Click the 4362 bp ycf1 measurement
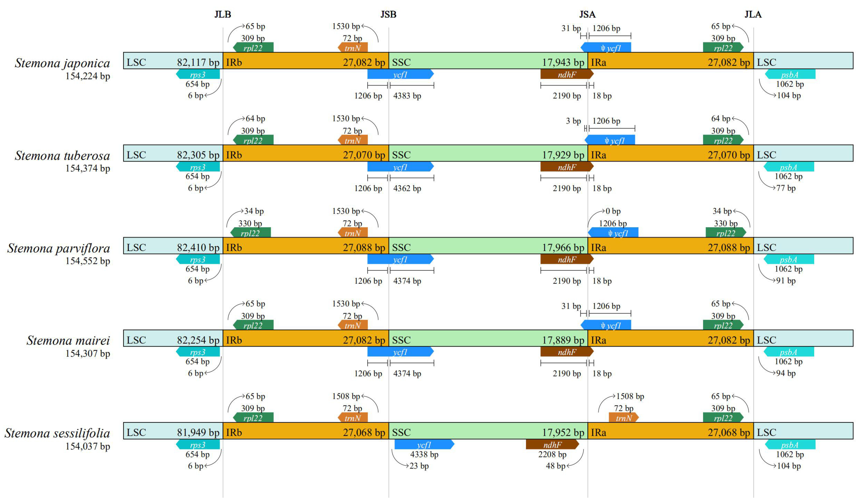 pyautogui.click(x=407, y=189)
